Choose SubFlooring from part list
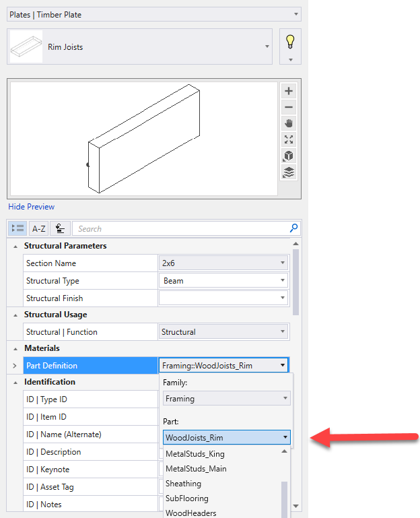Screen dimensions: 420x518 187,498
